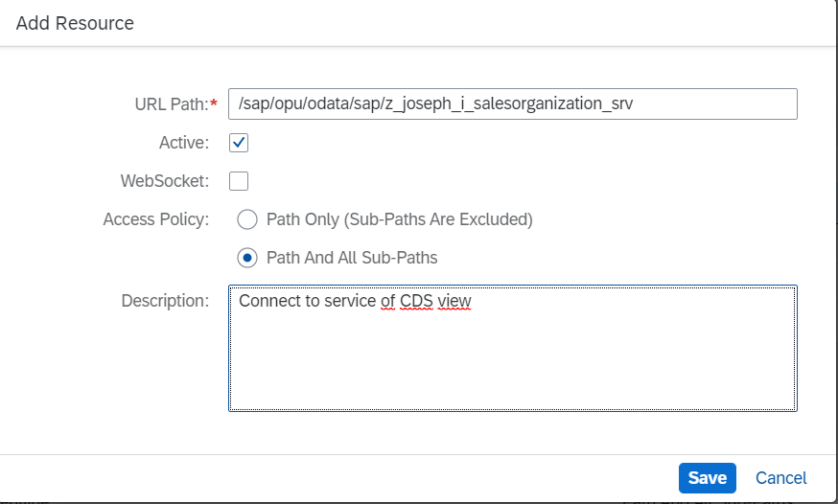Click the underlined word "view" in Description
Viewport: 838px width, 504px height.
coord(454,301)
